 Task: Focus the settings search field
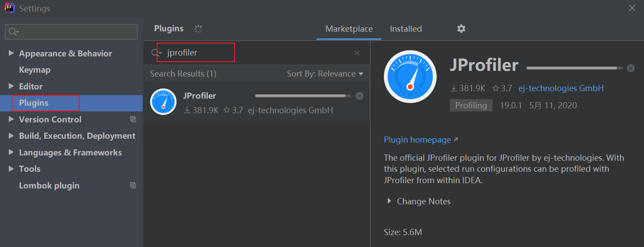coord(71,32)
